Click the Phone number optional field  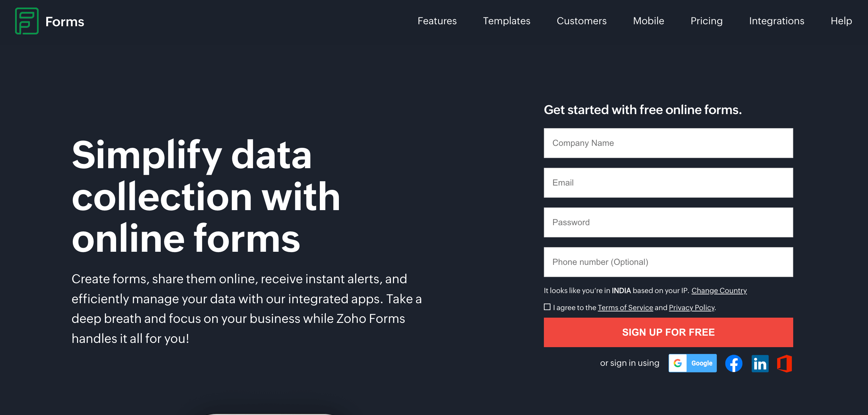coord(668,262)
